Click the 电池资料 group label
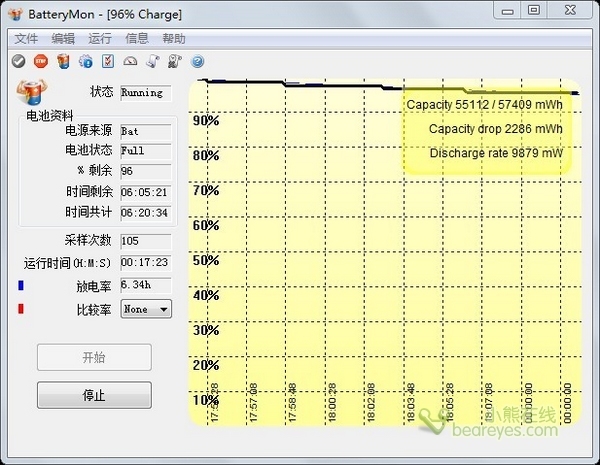 tap(49, 115)
